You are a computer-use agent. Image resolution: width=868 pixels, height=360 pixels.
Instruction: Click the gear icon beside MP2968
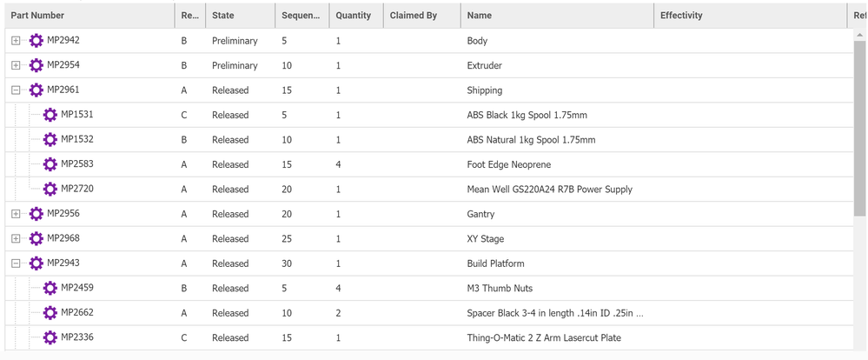click(x=36, y=238)
